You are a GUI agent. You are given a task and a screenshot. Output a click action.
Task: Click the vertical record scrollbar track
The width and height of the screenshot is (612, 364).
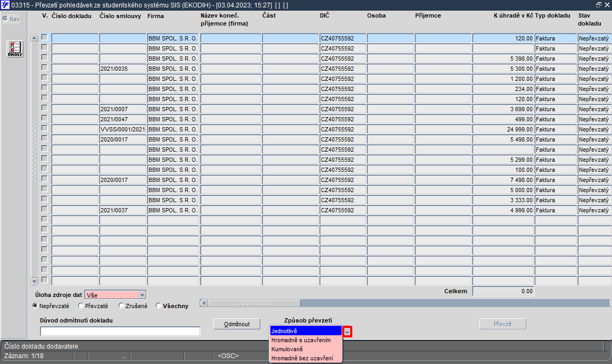tap(34, 159)
